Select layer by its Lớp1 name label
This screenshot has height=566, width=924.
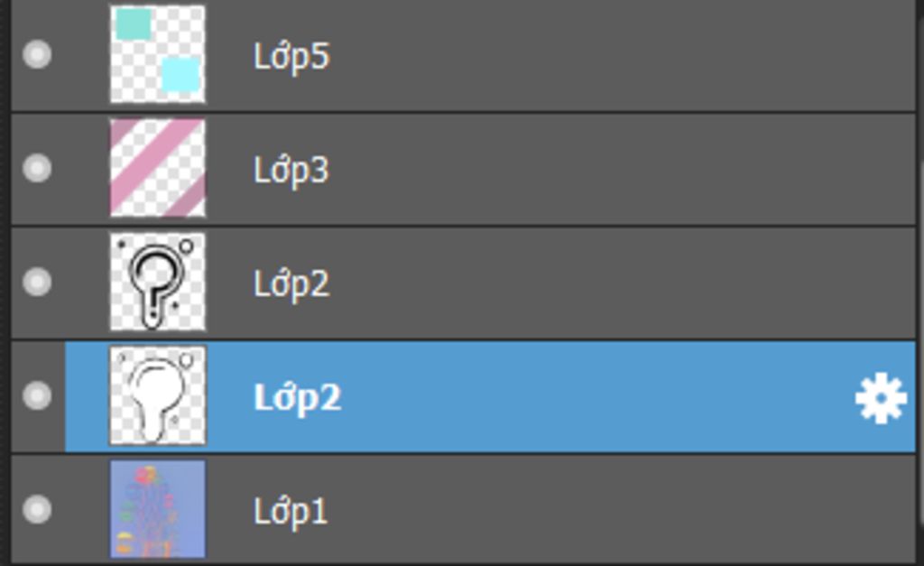pyautogui.click(x=290, y=512)
